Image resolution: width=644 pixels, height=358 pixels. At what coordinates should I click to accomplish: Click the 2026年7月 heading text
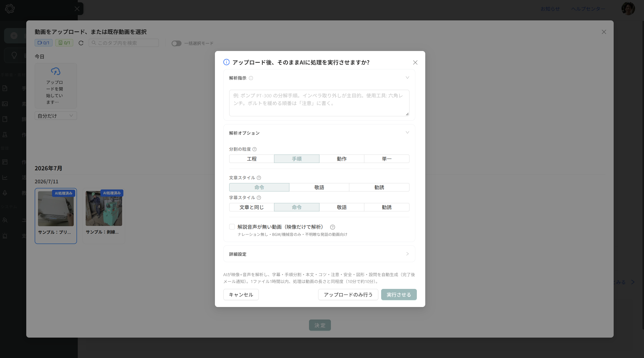click(48, 168)
